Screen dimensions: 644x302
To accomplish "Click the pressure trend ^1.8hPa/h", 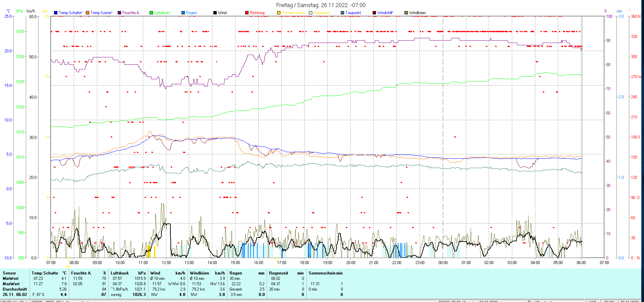I will [119, 289].
